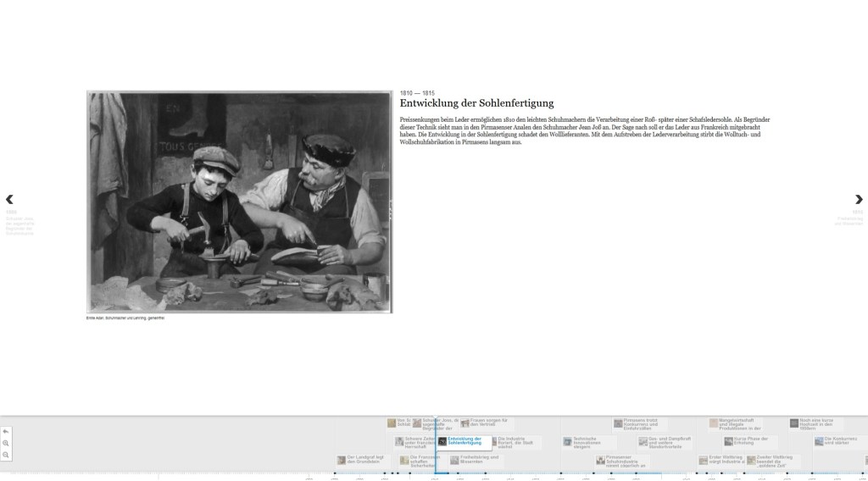This screenshot has height=481, width=868.
Task: Open 'Pirmasens trotzt Konkurrenz und Einfuhrzöllen' event
Action: pos(640,423)
